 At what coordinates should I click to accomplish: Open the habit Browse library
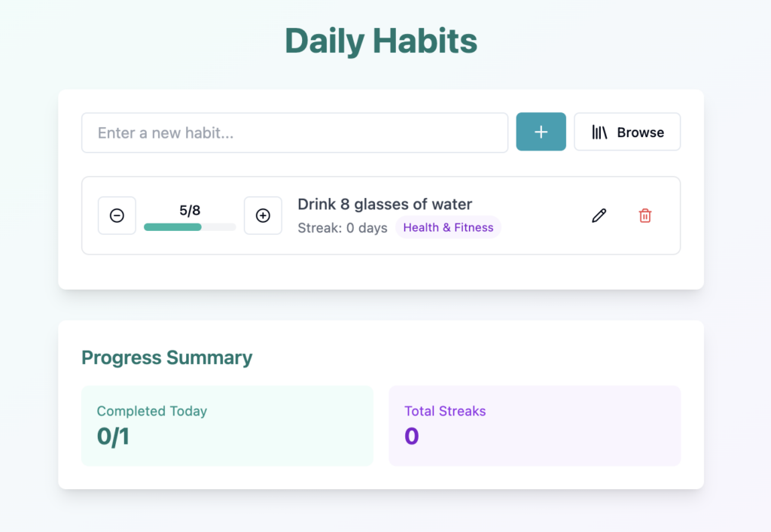(x=627, y=132)
